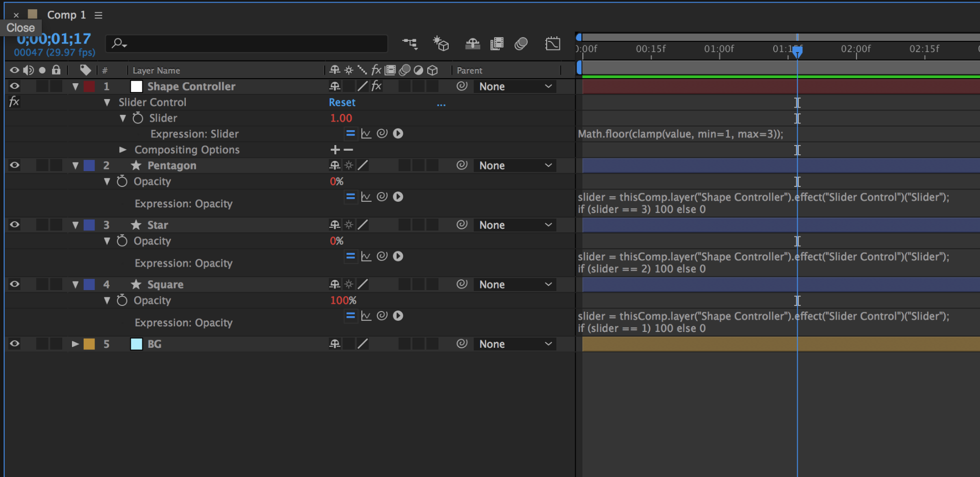Click the current timecode 0;00;01;17

click(54, 39)
